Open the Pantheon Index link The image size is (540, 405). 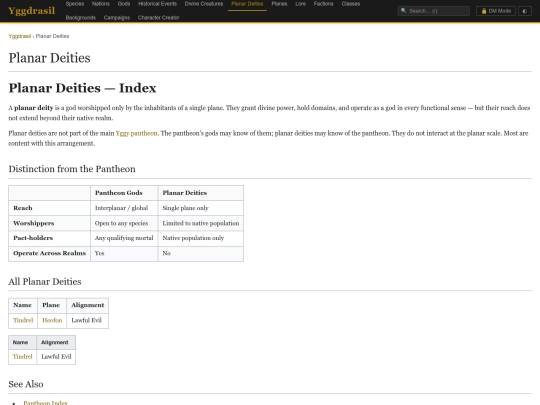click(x=45, y=402)
